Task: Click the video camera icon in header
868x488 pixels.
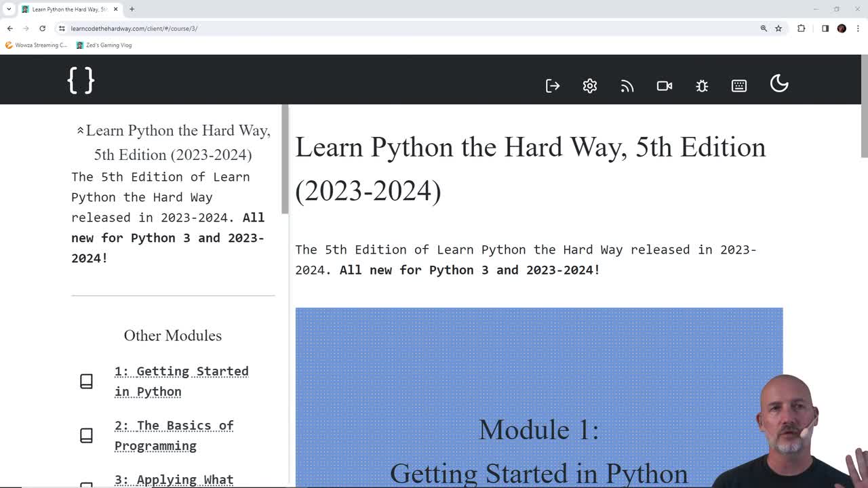Action: point(665,85)
